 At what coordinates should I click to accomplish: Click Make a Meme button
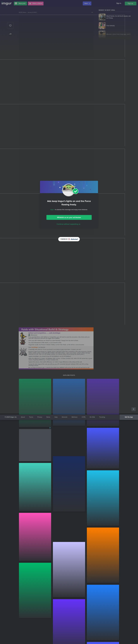pos(36,4)
